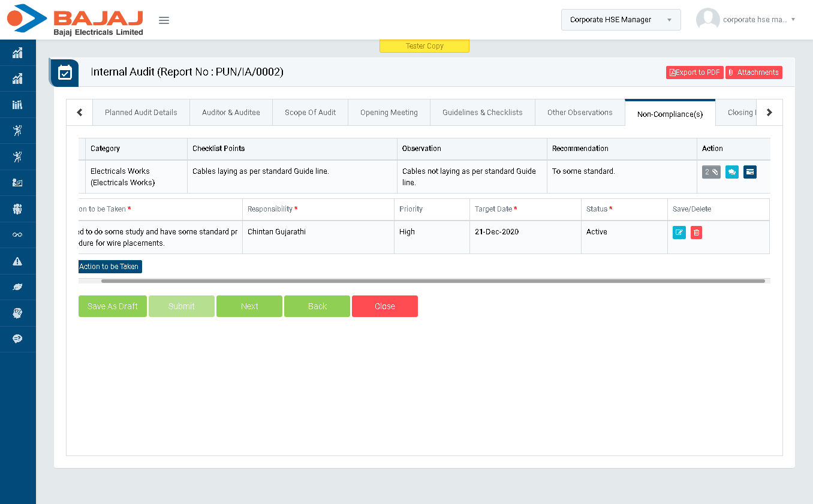The image size is (813, 504).
Task: Click the red Close button
Action: (384, 306)
